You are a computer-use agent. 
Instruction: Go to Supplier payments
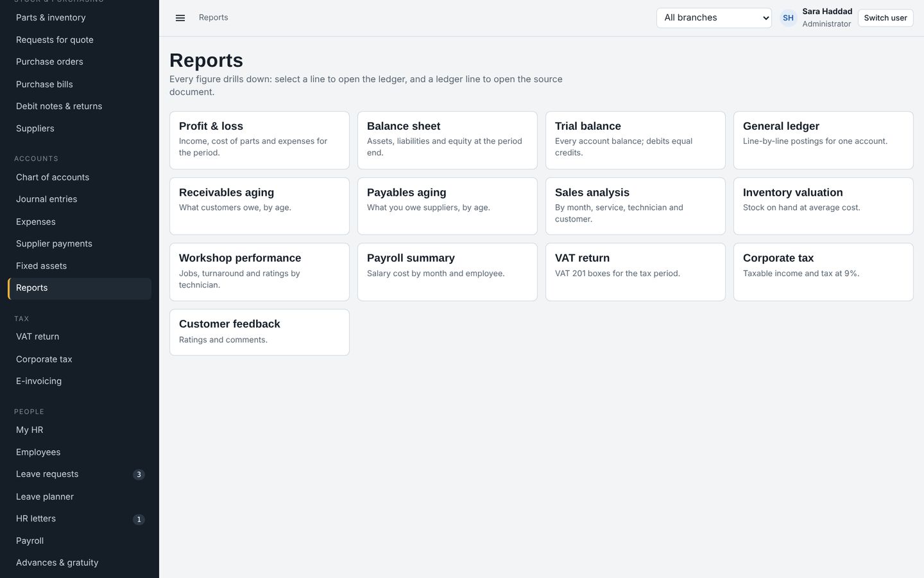click(80, 243)
